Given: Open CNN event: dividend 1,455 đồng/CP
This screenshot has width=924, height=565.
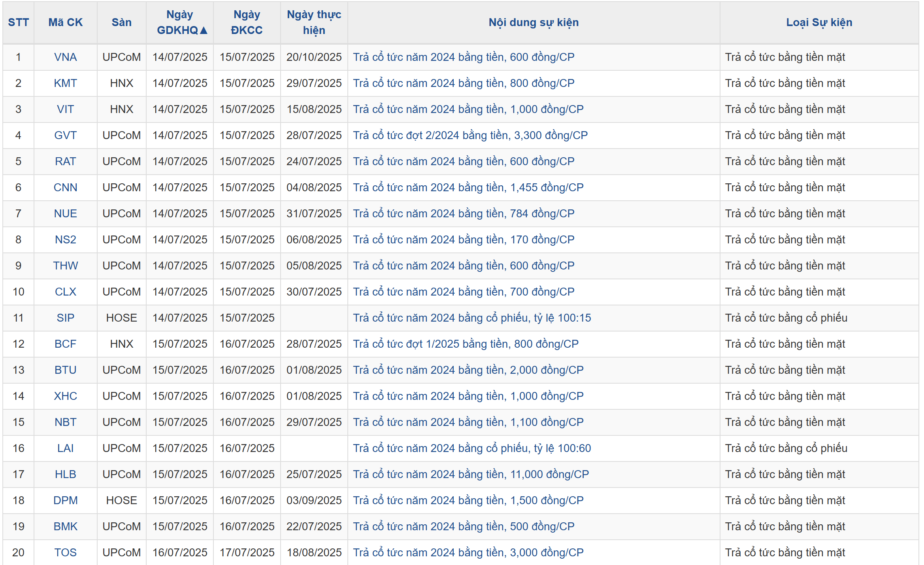Looking at the screenshot, I should click(x=468, y=188).
